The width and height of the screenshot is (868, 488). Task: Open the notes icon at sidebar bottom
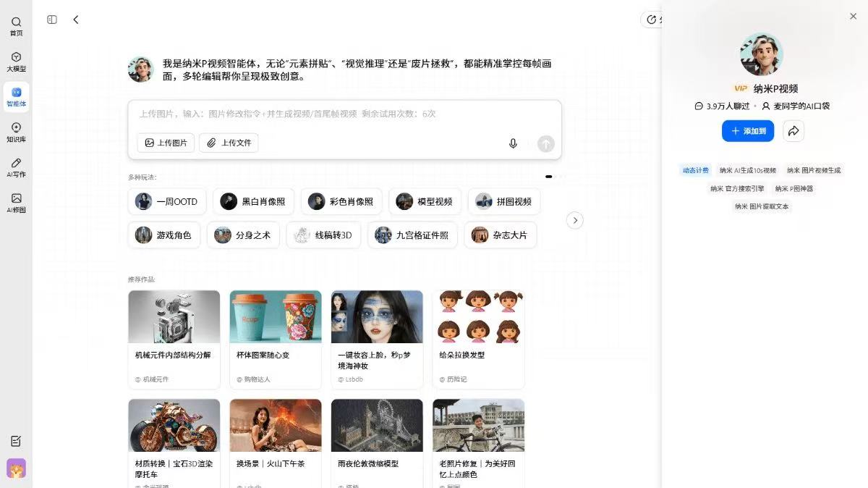tap(16, 441)
